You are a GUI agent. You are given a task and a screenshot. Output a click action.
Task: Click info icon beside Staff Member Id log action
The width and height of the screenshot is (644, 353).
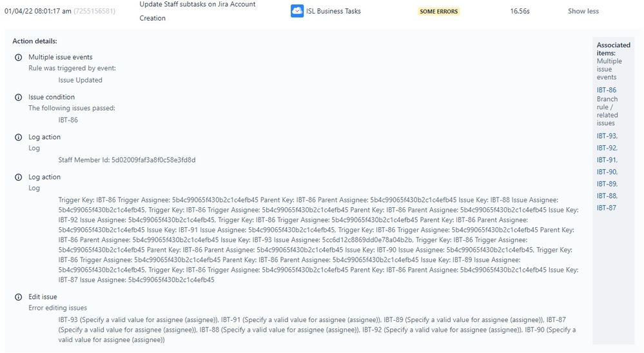pyautogui.click(x=19, y=137)
